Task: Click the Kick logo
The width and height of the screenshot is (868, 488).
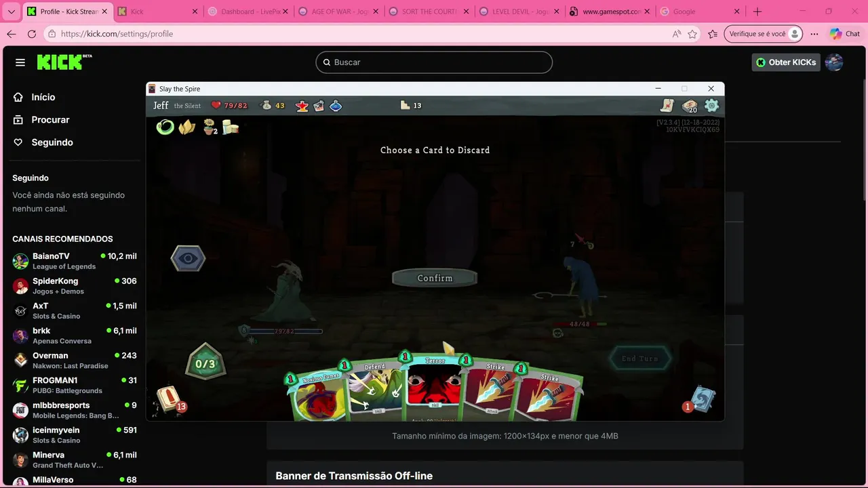Action: click(64, 62)
